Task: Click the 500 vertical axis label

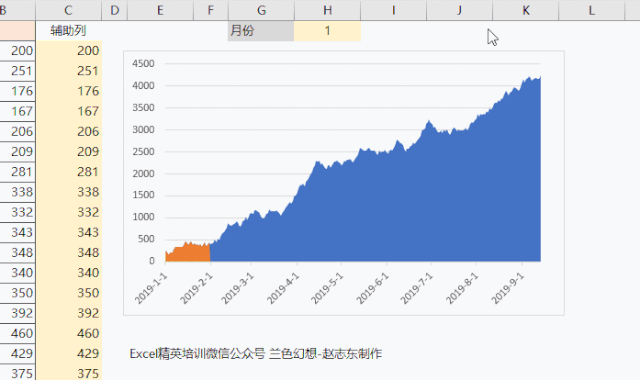Action: coord(146,239)
